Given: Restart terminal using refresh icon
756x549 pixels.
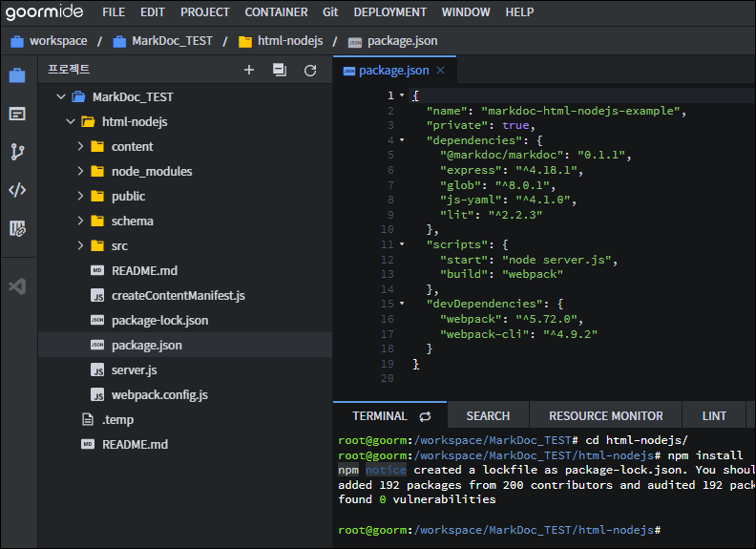Looking at the screenshot, I should pos(425,416).
